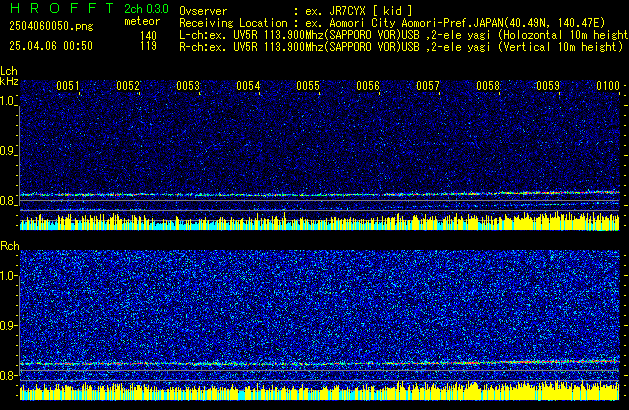Click the Rch 0.8 kHz axis label

(8, 375)
